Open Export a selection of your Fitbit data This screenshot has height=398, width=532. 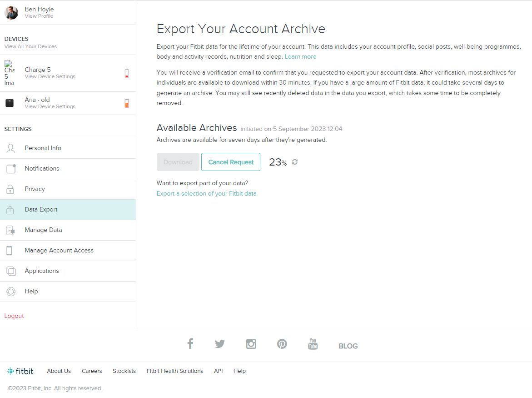point(206,194)
